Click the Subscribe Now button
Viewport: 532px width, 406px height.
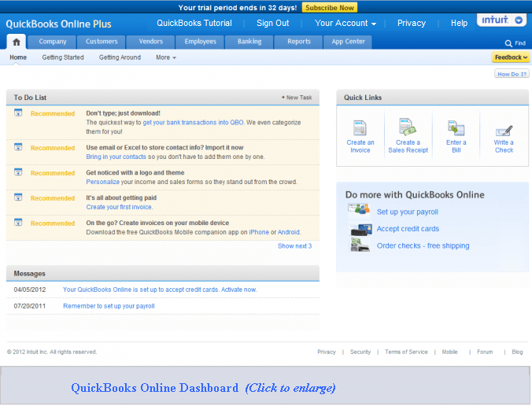330,7
